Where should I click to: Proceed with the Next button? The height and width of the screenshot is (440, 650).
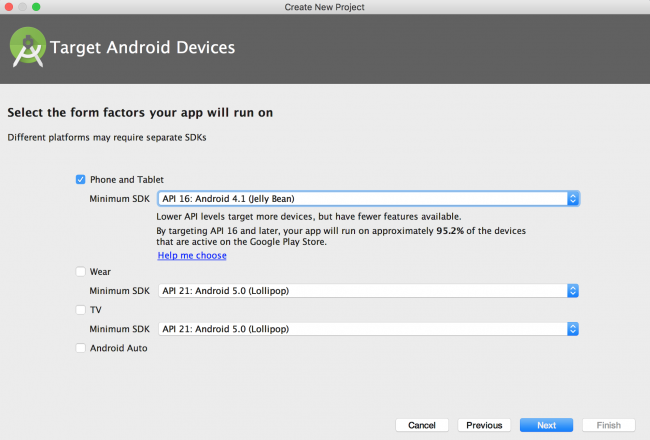[546, 425]
